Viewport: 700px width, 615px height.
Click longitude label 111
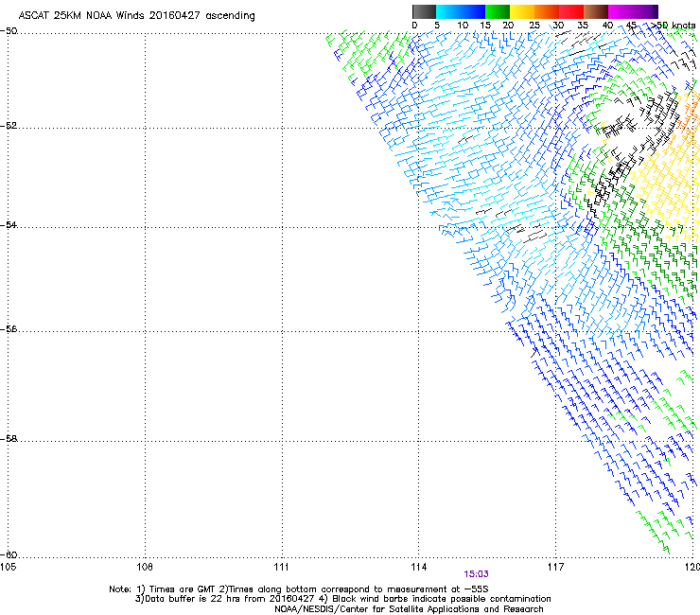[282, 567]
